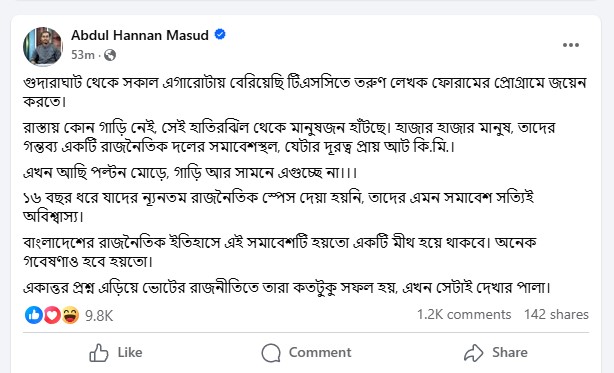Click the last post line about একাত্তর প্রশ্ন
This screenshot has height=373, width=614.
pyautogui.click(x=287, y=288)
